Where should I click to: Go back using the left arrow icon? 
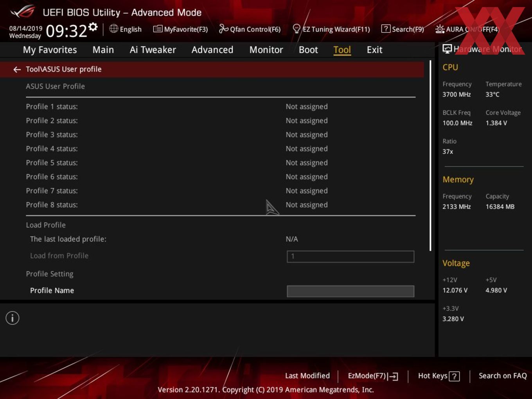[17, 69]
